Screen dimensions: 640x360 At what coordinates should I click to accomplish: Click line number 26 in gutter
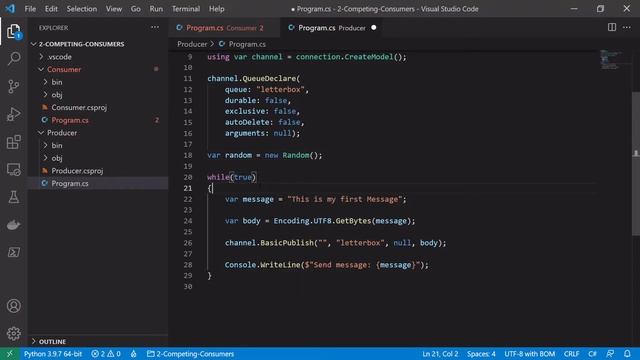coord(187,243)
